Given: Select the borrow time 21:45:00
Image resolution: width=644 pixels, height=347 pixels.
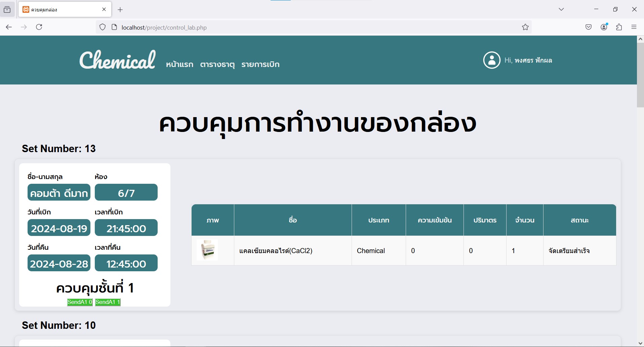Looking at the screenshot, I should coord(126,228).
